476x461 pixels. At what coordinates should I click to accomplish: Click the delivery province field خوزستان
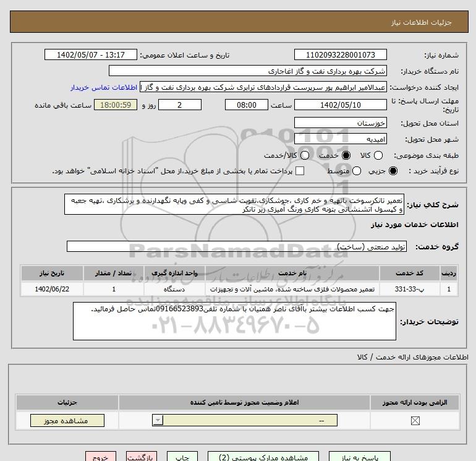(340, 123)
